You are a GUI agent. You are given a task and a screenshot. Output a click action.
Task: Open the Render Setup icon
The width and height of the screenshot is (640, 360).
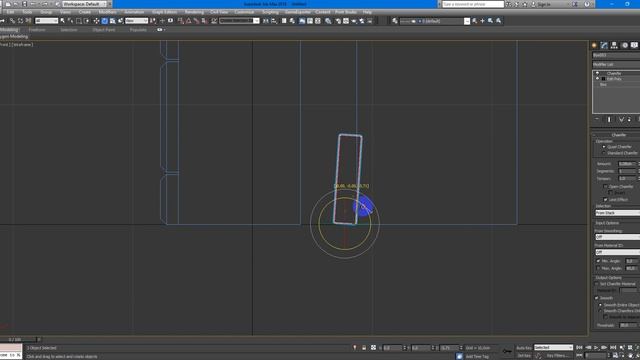coord(338,21)
